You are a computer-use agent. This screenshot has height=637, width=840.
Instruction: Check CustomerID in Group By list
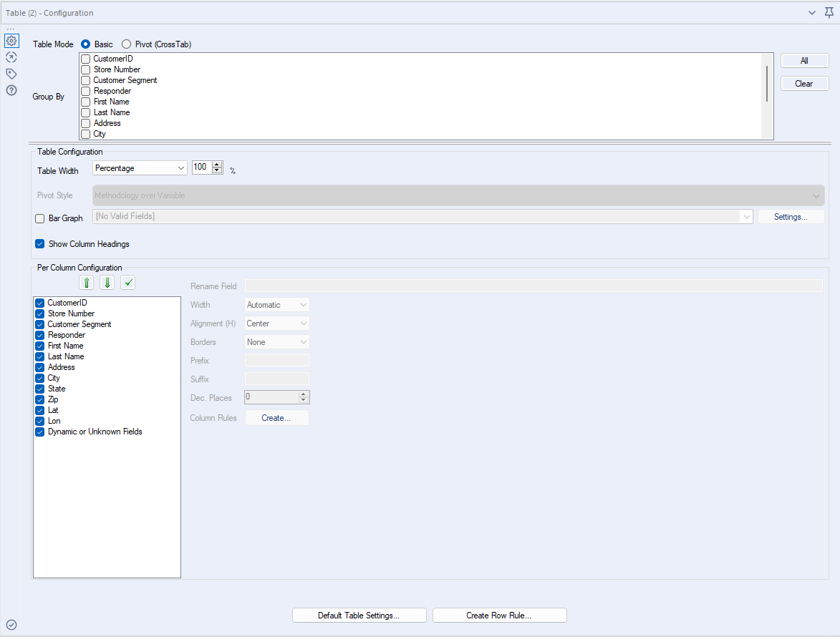(86, 59)
